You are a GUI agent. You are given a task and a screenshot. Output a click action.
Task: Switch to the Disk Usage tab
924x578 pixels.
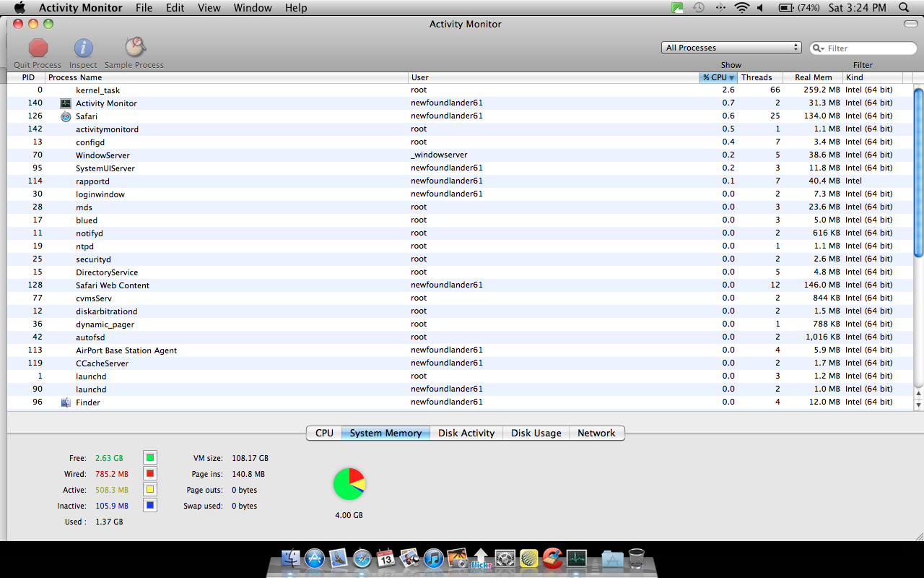tap(536, 433)
